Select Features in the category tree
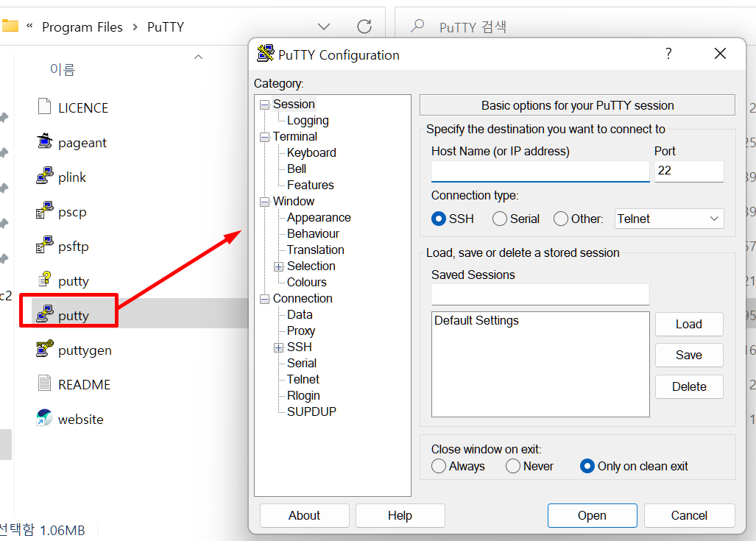 coord(311,185)
